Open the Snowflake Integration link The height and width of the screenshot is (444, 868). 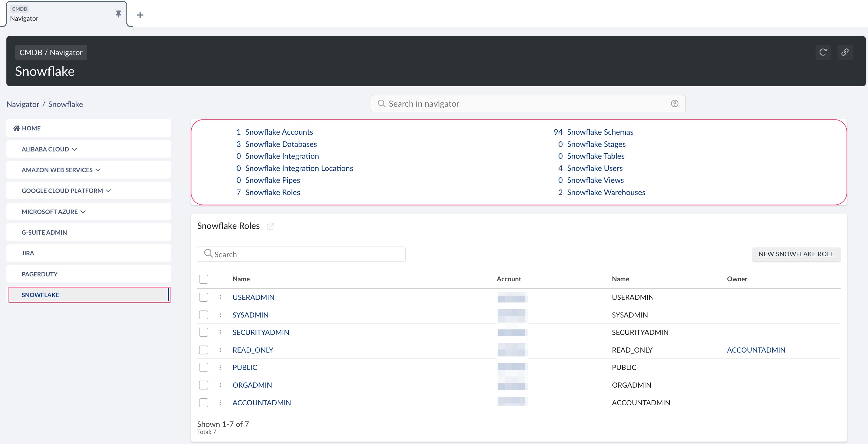pyautogui.click(x=282, y=156)
